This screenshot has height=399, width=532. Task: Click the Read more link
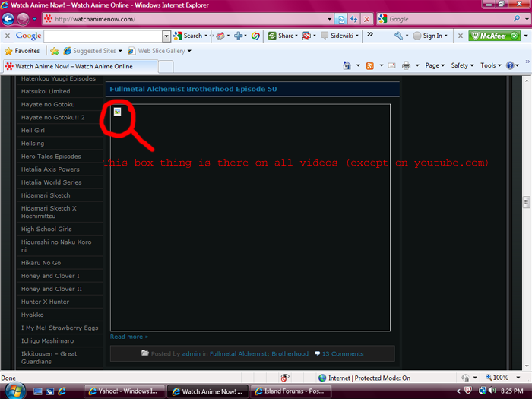point(129,337)
